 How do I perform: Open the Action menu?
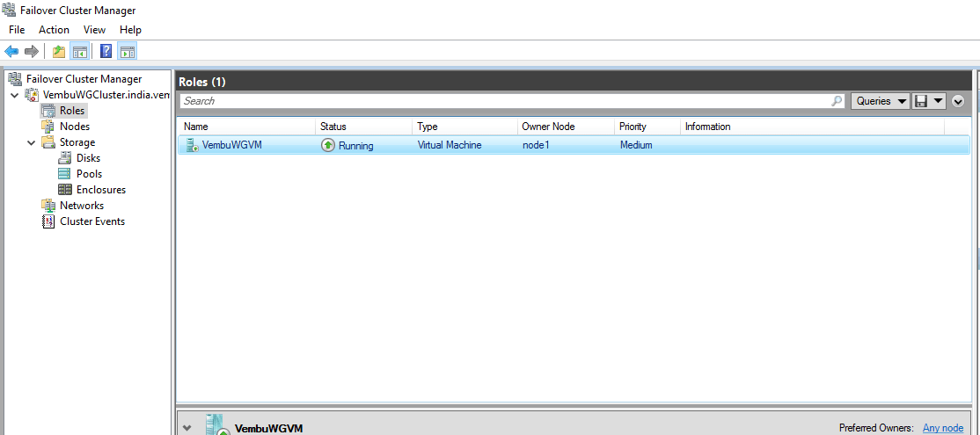coord(54,30)
